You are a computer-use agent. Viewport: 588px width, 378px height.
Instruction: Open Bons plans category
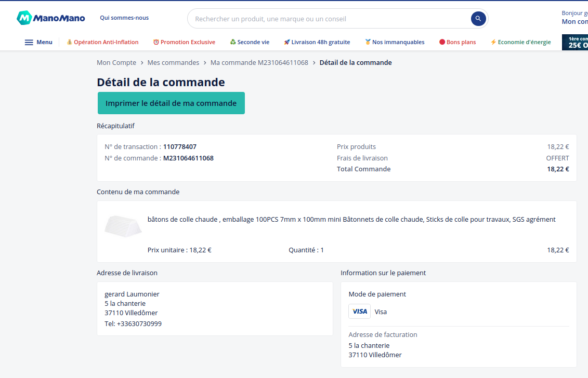[458, 42]
